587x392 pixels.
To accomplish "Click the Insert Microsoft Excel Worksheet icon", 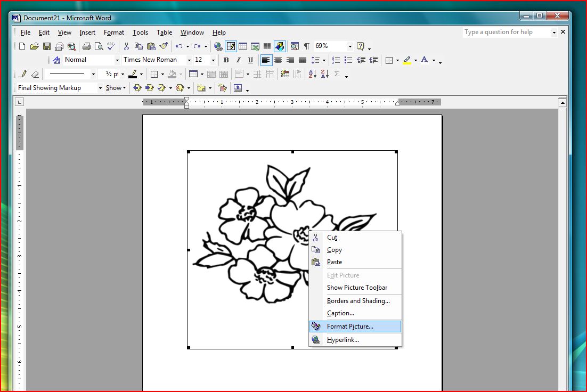I will [x=255, y=46].
